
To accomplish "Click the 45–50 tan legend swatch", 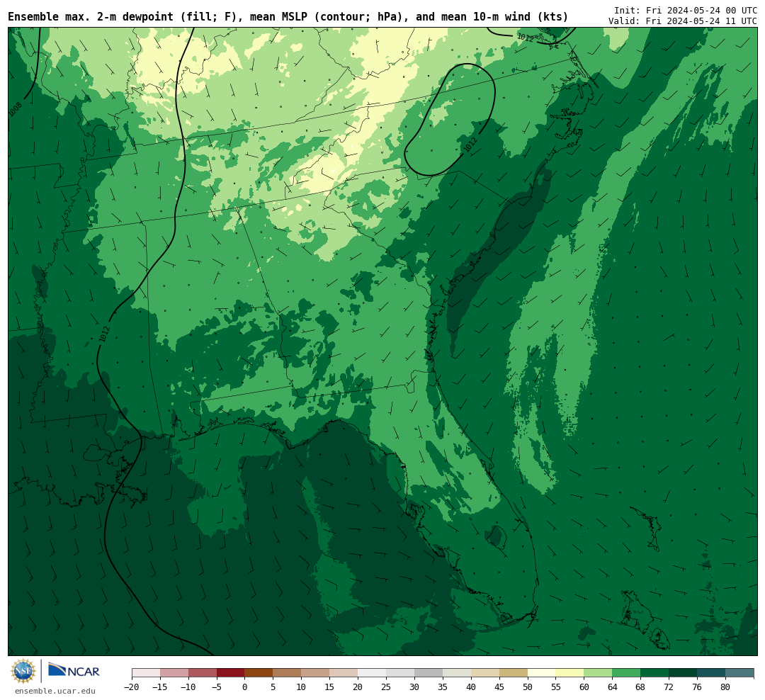I will [514, 673].
